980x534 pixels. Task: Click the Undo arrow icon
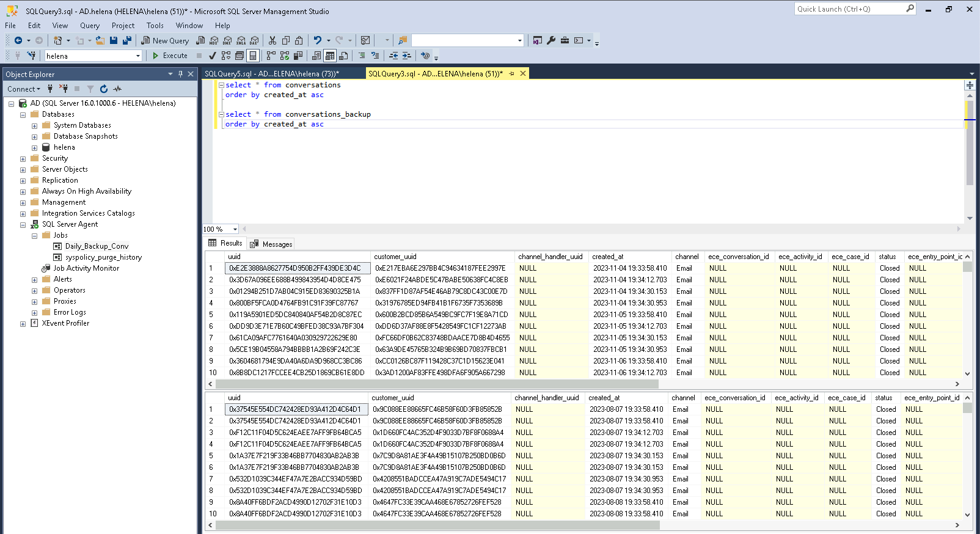pos(317,40)
